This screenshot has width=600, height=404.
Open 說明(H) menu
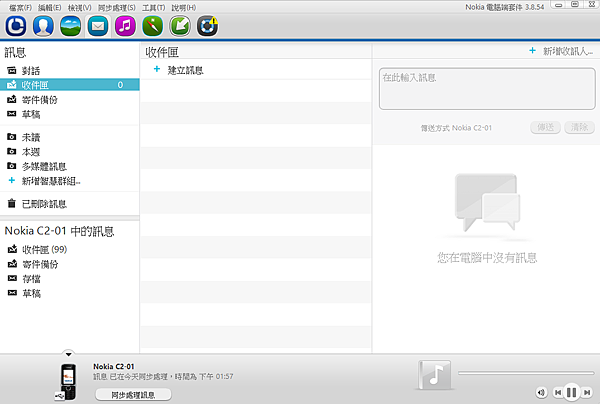pyautogui.click(x=184, y=7)
